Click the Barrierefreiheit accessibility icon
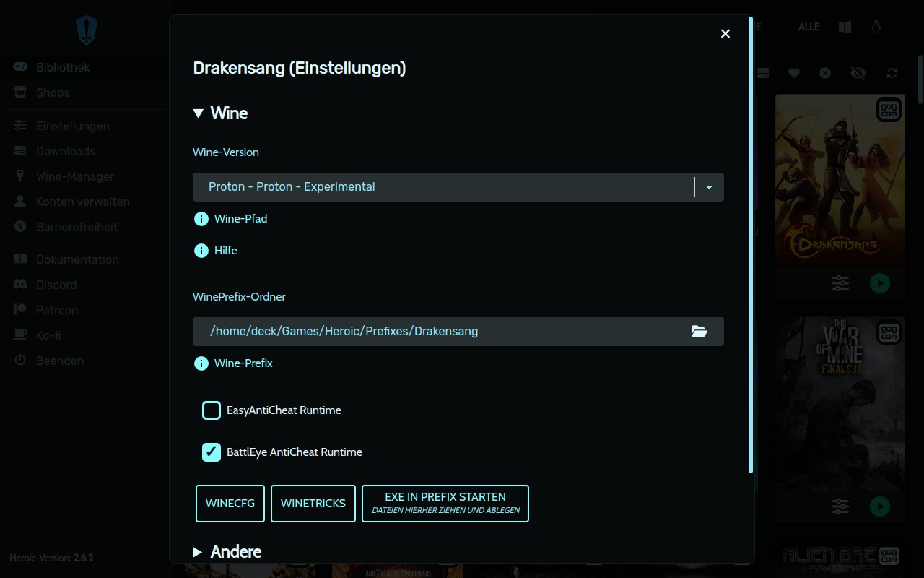This screenshot has height=578, width=924. click(x=21, y=227)
